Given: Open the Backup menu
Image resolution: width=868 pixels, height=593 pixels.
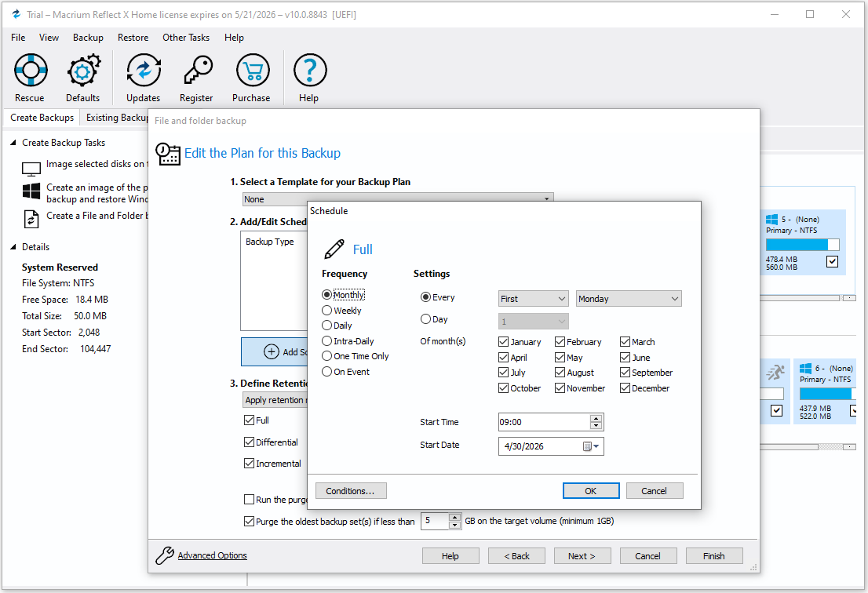Looking at the screenshot, I should click(88, 38).
